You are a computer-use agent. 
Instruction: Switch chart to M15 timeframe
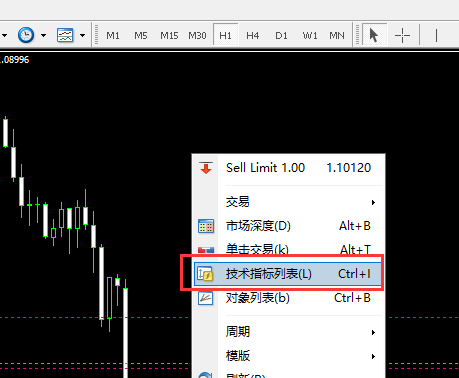click(x=169, y=35)
